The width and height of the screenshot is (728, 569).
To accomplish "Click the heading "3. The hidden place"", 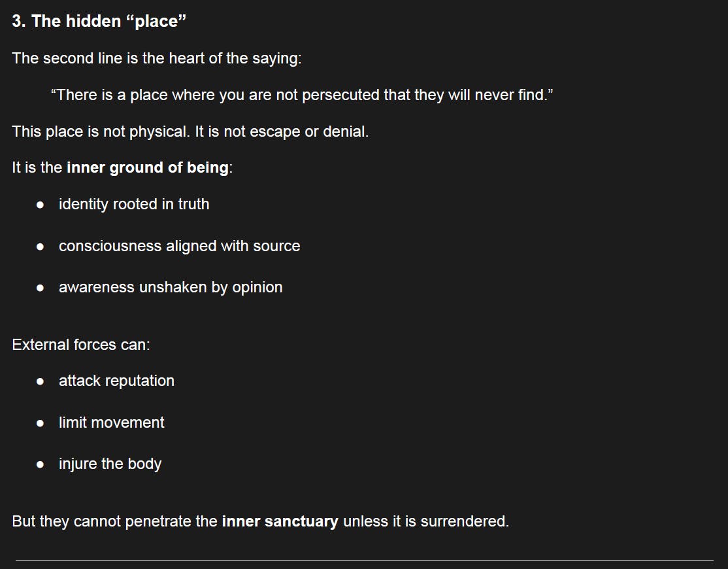I will [x=99, y=21].
